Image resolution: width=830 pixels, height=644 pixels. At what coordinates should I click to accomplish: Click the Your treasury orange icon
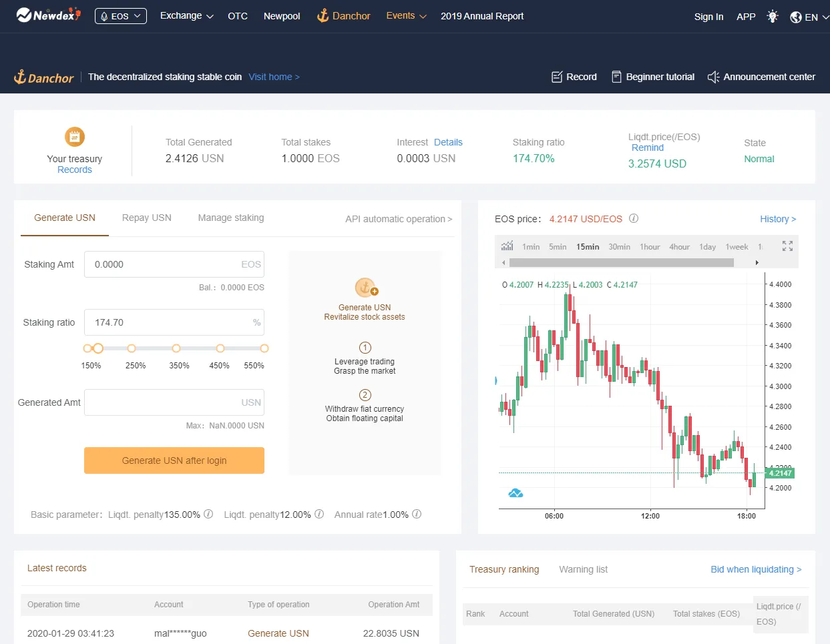click(75, 137)
